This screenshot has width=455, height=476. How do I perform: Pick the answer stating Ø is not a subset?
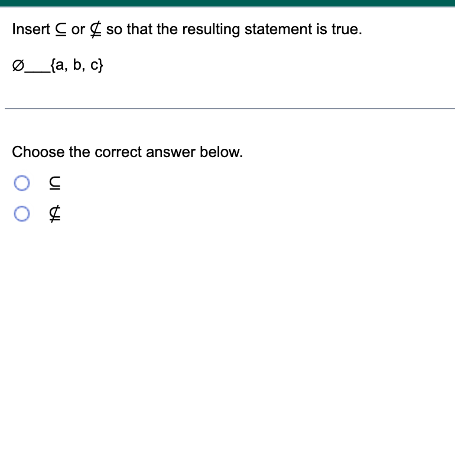point(22,214)
